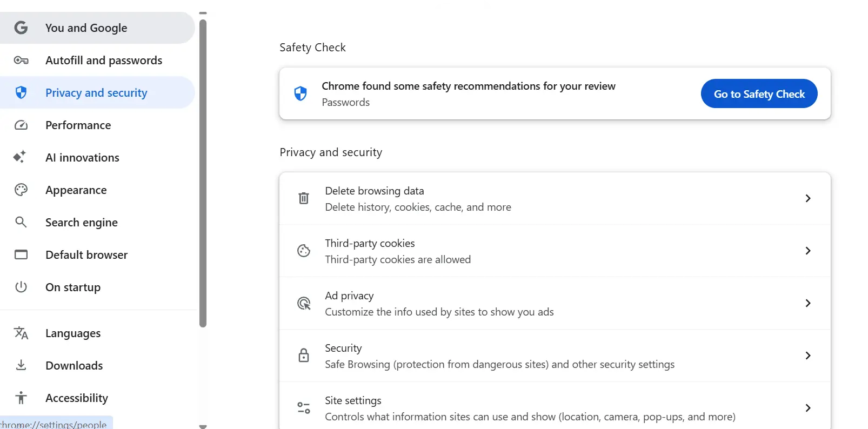Select the Autofill and passwords key icon
The height and width of the screenshot is (429, 868).
[x=21, y=60]
